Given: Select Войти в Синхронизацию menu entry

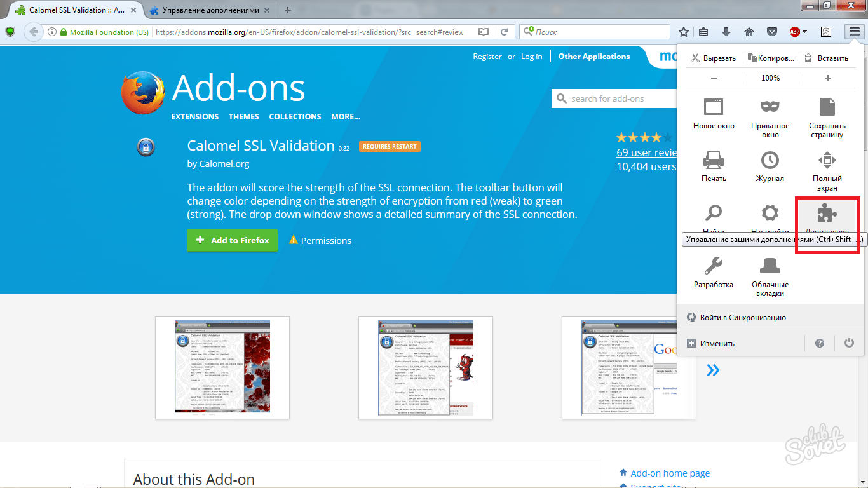Looking at the screenshot, I should pos(743,318).
